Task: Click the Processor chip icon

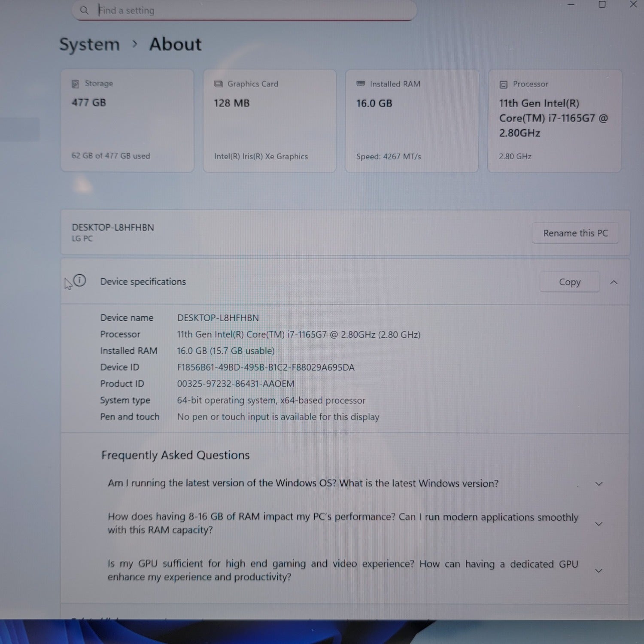Action: (x=503, y=85)
